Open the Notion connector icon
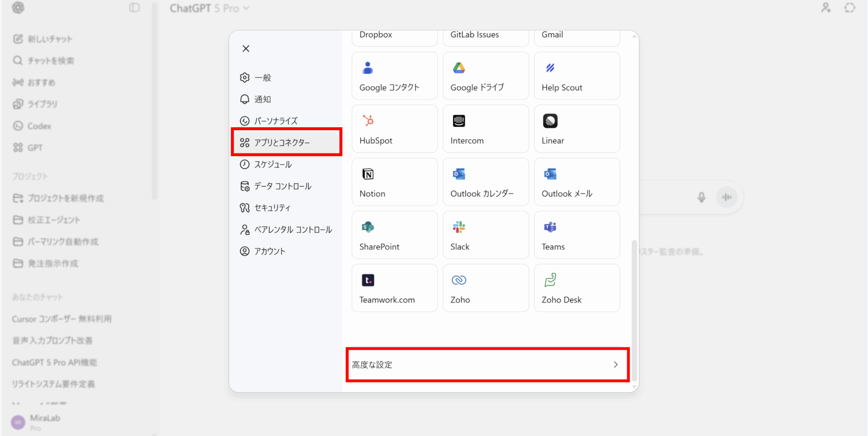The width and height of the screenshot is (868, 436). click(x=367, y=174)
